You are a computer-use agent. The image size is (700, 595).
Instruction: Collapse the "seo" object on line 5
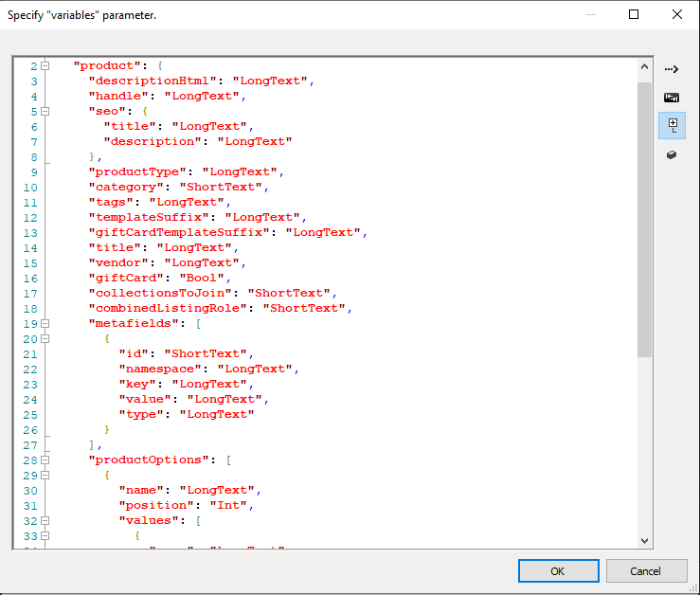(x=45, y=111)
